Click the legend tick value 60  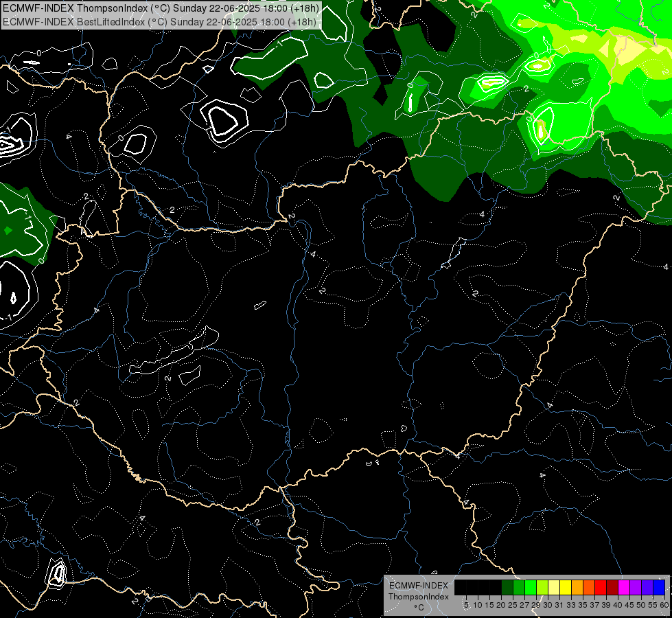(664, 605)
